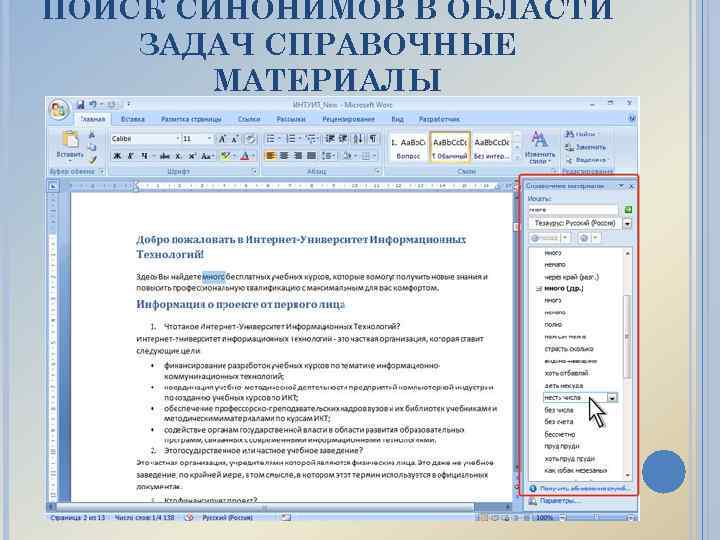
Task: Open the font size 11 dropdown
Action: click(x=209, y=139)
